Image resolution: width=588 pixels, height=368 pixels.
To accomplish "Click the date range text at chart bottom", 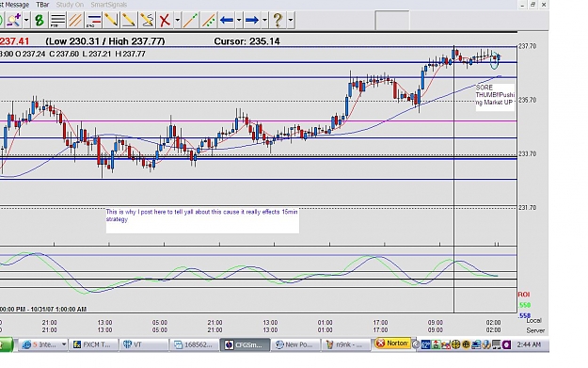I will tap(43, 309).
